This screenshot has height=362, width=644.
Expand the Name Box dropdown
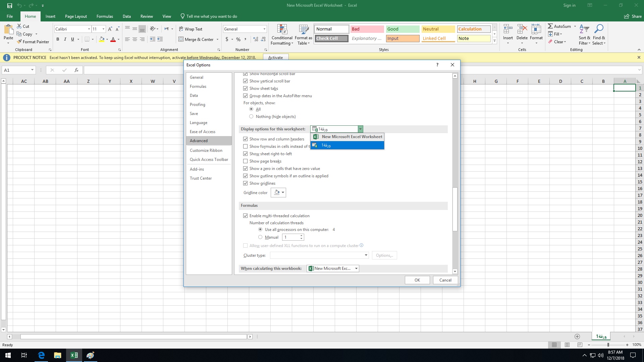pyautogui.click(x=32, y=70)
